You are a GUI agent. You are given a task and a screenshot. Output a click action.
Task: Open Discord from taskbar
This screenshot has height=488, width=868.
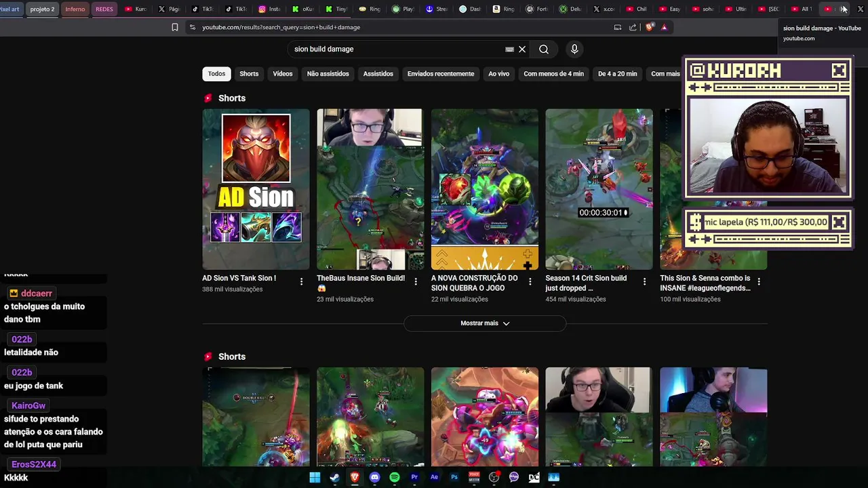[374, 477]
